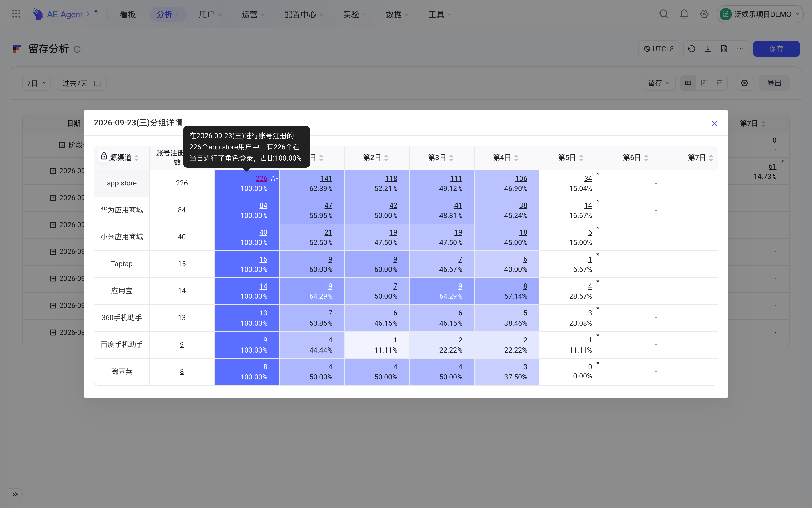Sort by 第5日 column
Screen dimensions: 812x508
point(581,158)
